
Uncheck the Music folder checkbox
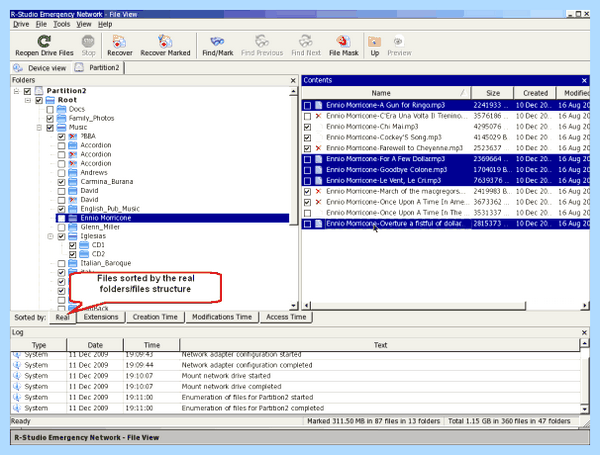tap(50, 127)
